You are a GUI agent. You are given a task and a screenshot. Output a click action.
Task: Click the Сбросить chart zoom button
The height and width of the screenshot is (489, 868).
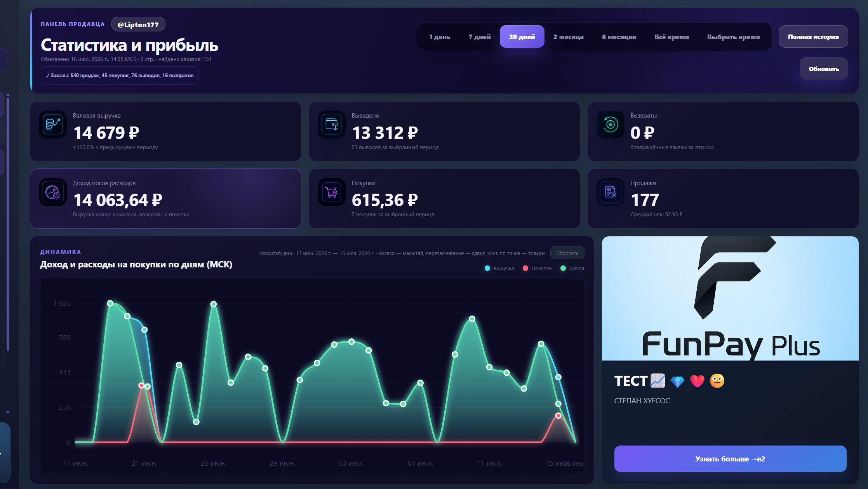tap(567, 253)
